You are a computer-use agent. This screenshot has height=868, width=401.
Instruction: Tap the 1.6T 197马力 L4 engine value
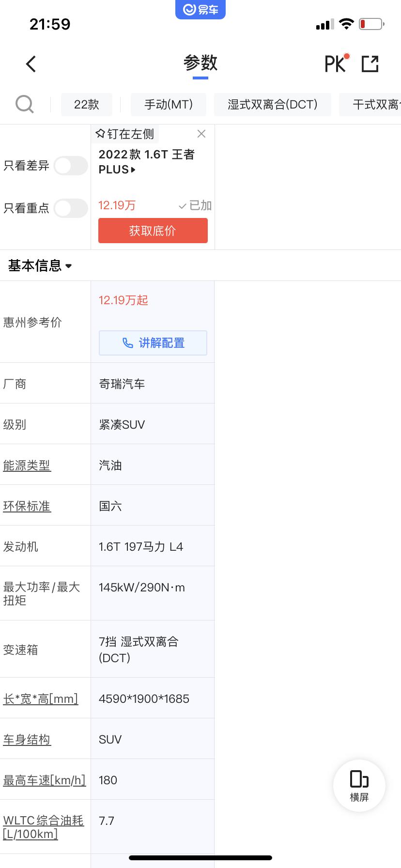tap(141, 547)
